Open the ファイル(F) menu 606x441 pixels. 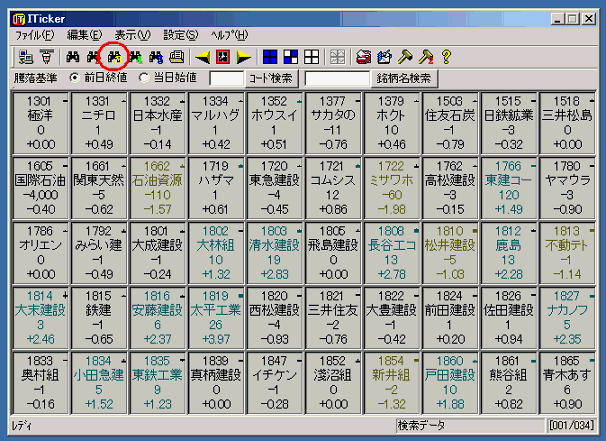click(34, 35)
